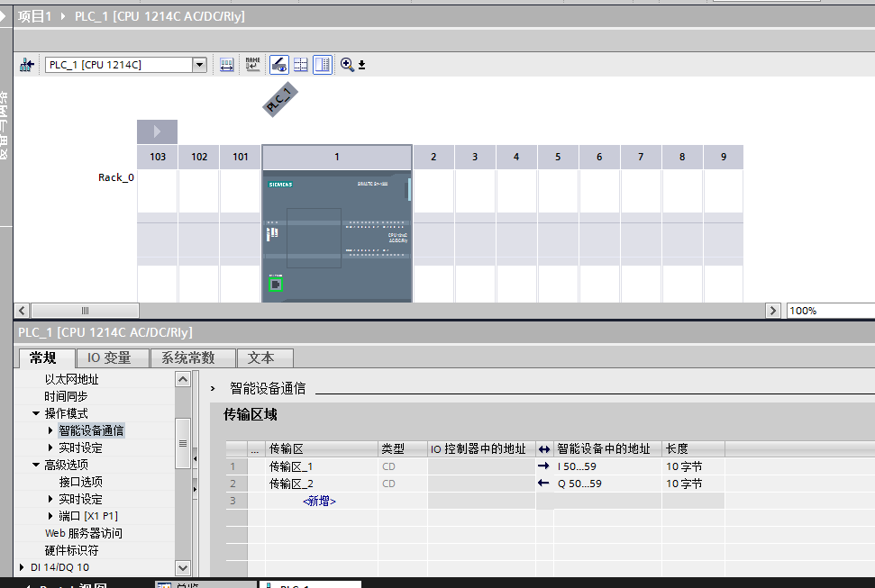The width and height of the screenshot is (875, 588).
Task: Toggle module name labels icon
Action: pos(253,65)
